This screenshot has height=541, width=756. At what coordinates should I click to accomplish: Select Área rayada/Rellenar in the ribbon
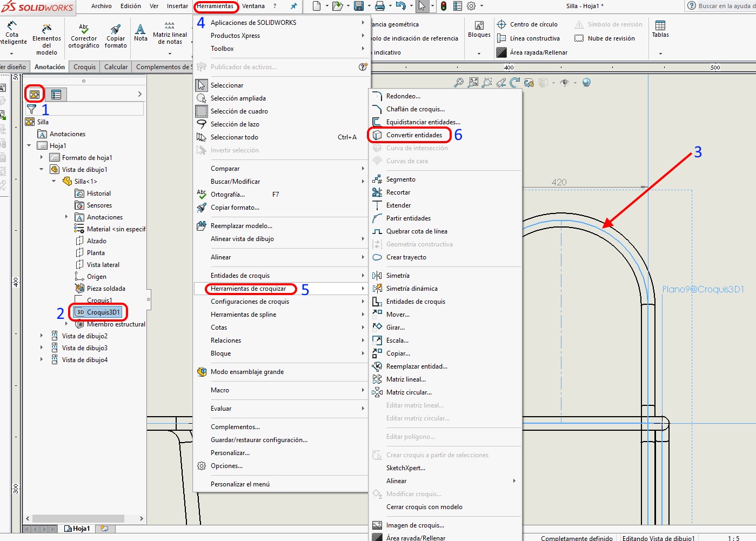[532, 52]
